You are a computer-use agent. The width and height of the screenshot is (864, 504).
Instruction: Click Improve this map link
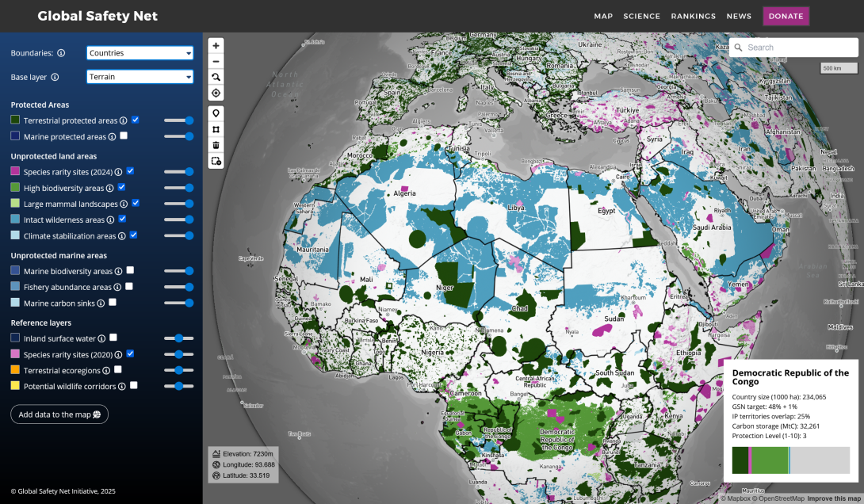[834, 498]
